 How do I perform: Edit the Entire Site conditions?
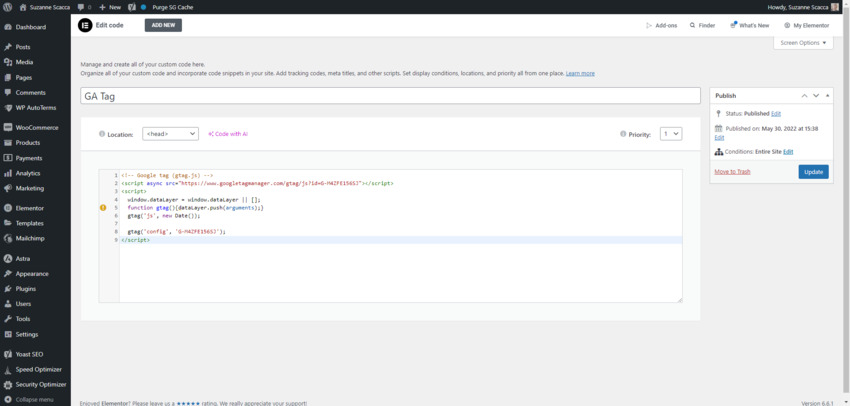788,152
